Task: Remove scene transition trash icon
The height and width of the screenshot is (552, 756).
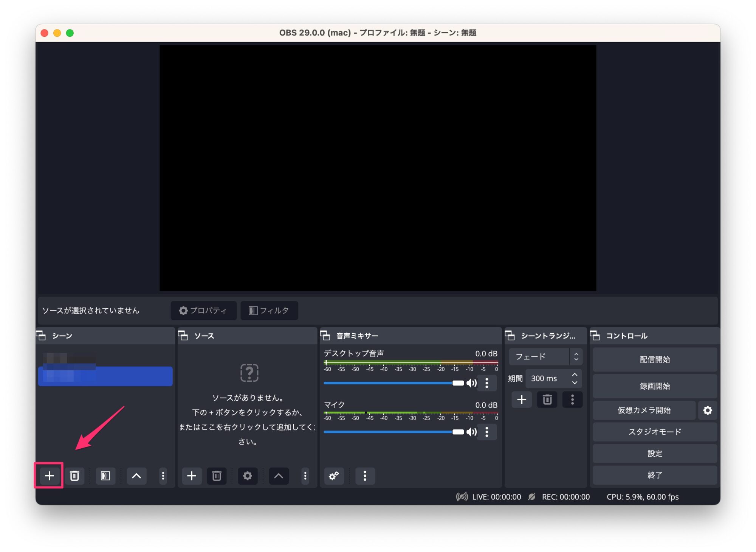Action: click(x=547, y=400)
